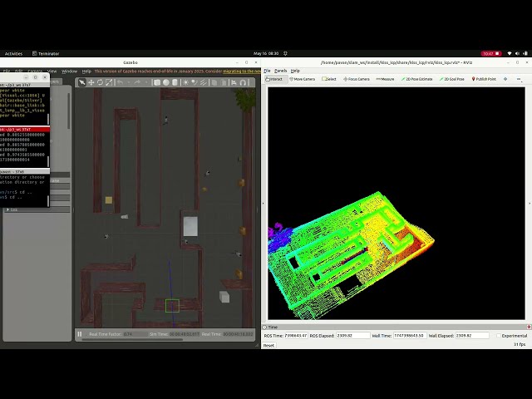Select the RViz Move Camera tool
532x399 pixels.
pos(302,79)
